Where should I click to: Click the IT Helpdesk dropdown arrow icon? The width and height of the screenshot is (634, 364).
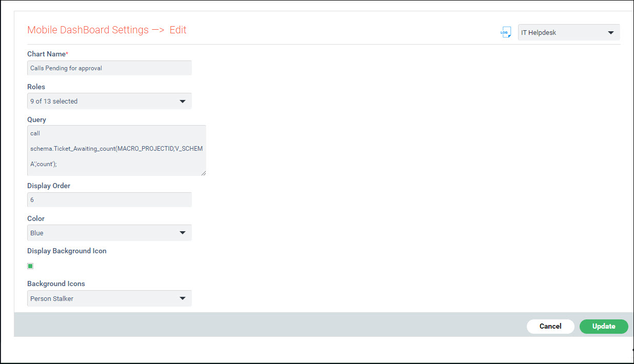pos(611,32)
